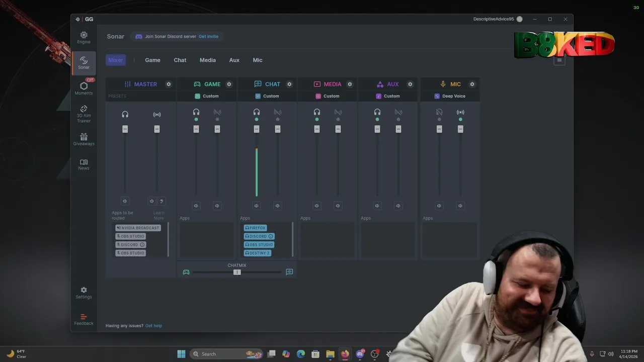The width and height of the screenshot is (644, 362).
Task: Open GAME Custom preset dropdown
Action: 207,96
